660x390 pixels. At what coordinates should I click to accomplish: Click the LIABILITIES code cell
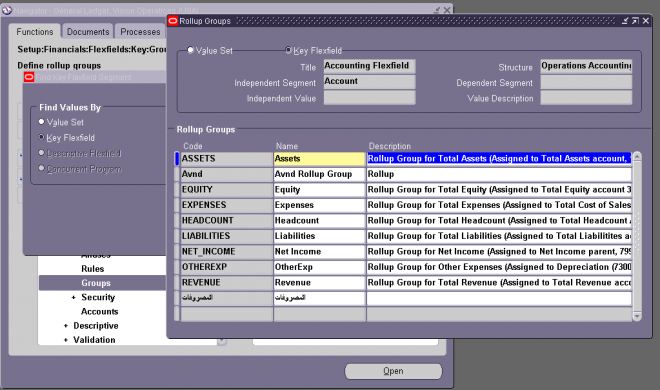pyautogui.click(x=226, y=236)
